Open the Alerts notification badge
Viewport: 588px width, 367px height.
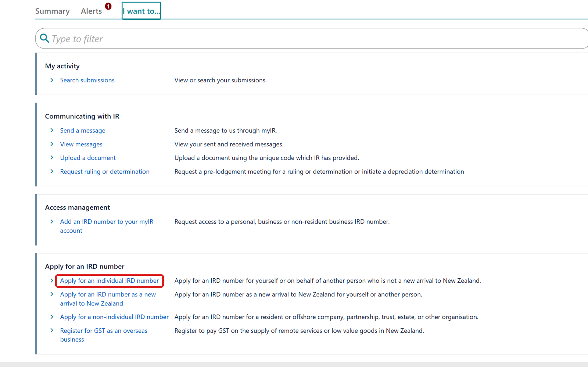(x=108, y=6)
